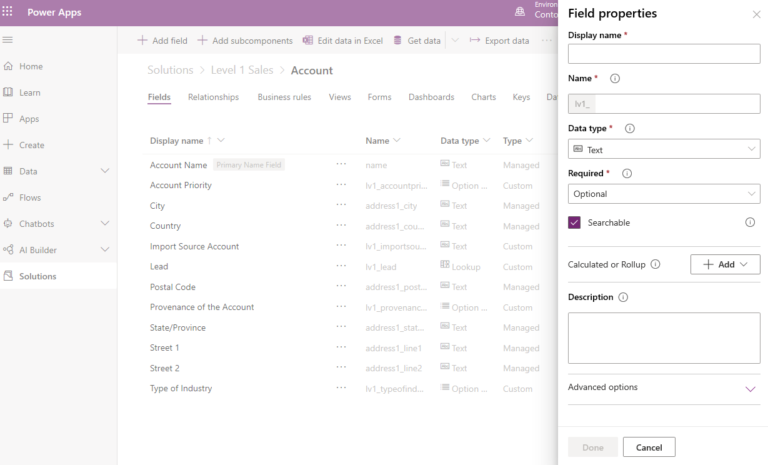Click the Description text area
Image resolution: width=768 pixels, height=465 pixels.
coord(664,338)
